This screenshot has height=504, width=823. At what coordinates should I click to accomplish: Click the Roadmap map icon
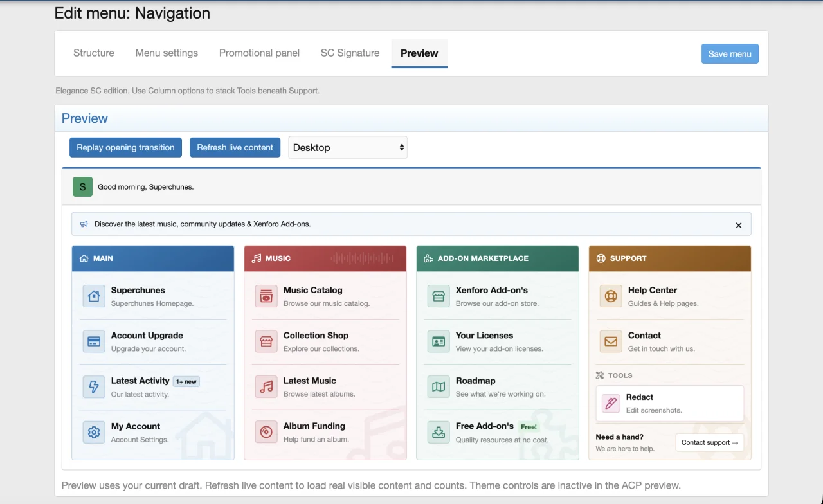(x=439, y=387)
